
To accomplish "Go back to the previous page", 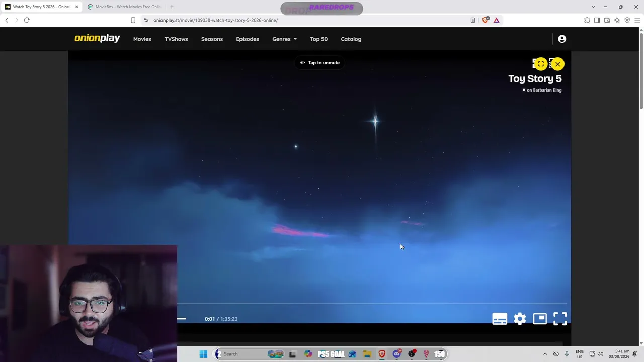I will [7, 20].
